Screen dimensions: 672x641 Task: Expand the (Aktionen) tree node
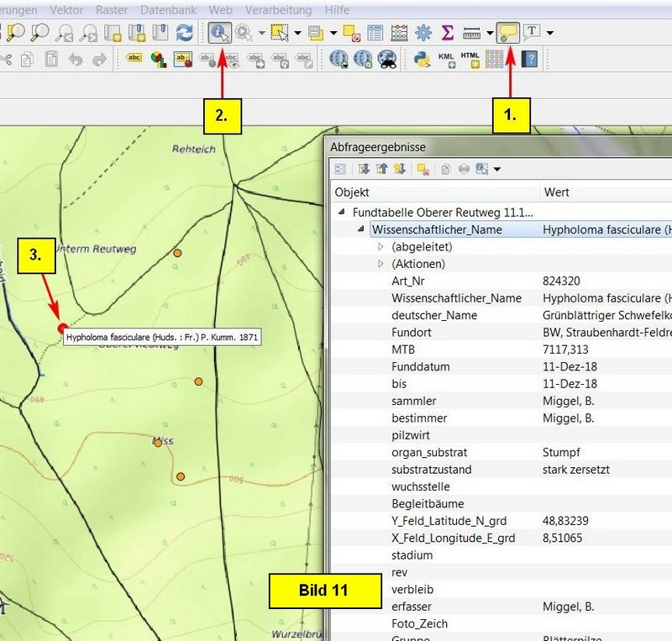pos(381,264)
